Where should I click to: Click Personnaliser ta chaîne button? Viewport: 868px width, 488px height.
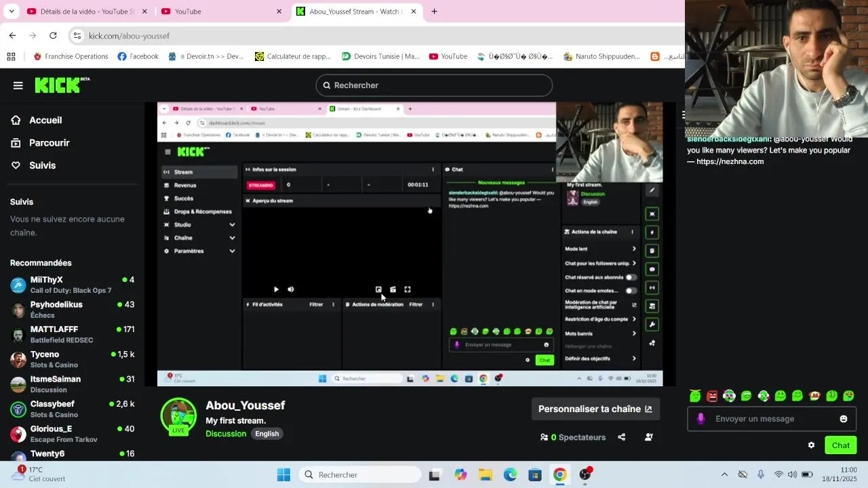tap(595, 409)
